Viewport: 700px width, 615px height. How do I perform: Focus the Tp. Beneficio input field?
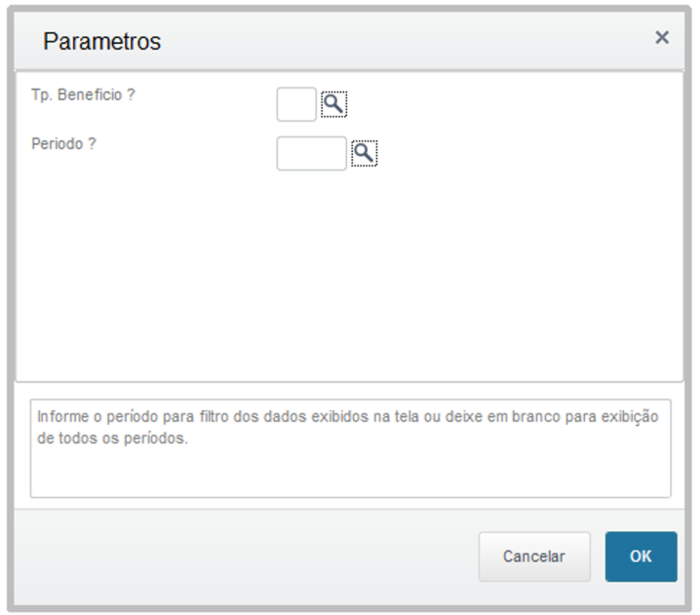tap(296, 104)
